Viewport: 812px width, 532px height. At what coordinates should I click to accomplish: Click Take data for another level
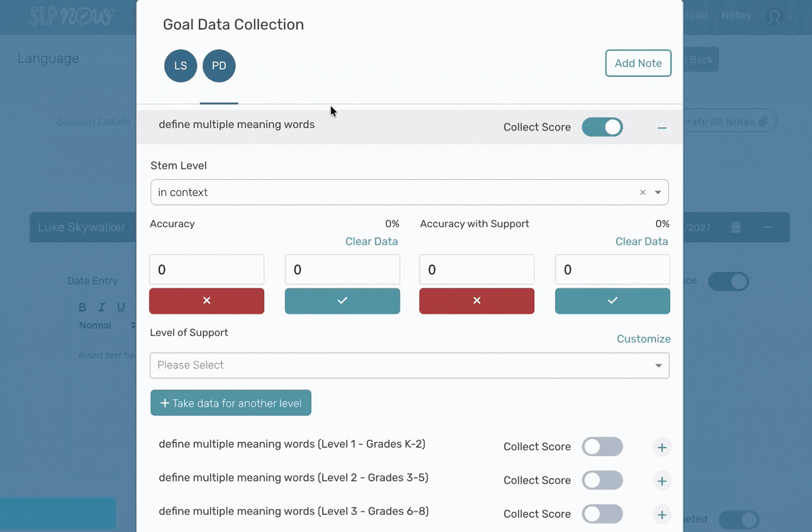coord(231,403)
